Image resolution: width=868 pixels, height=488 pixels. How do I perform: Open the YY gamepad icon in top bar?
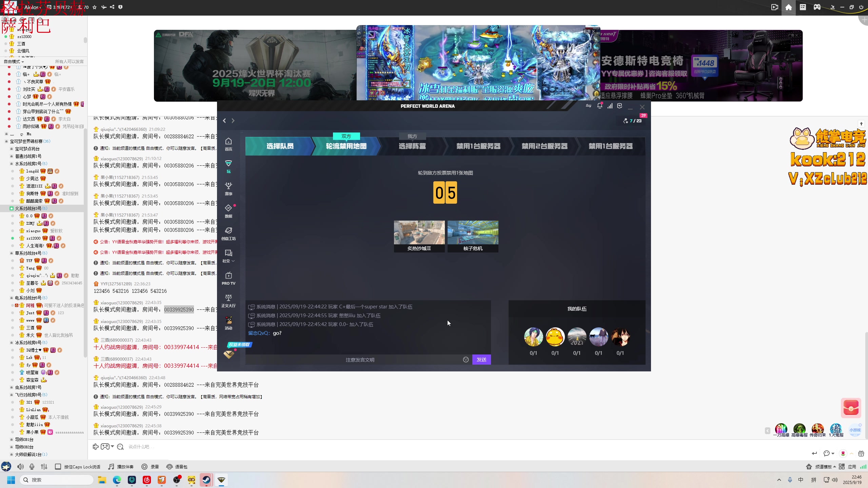click(x=817, y=7)
